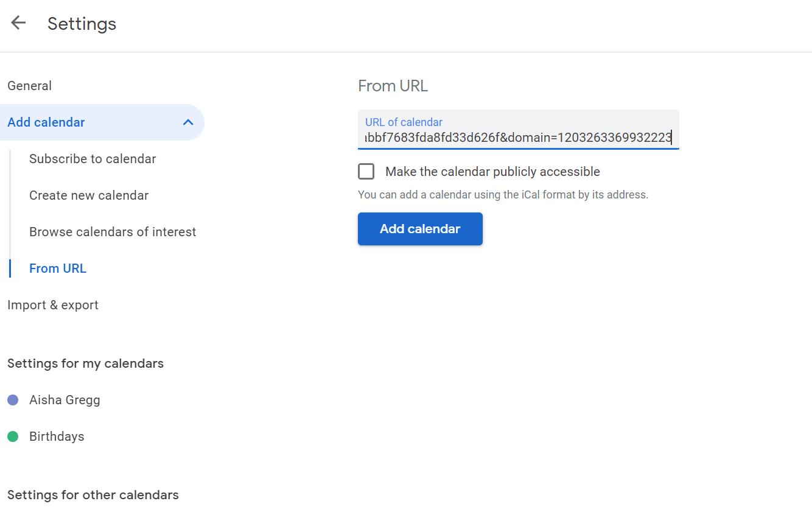The height and width of the screenshot is (526, 812).
Task: Open Birthdays calendar settings
Action: click(57, 437)
